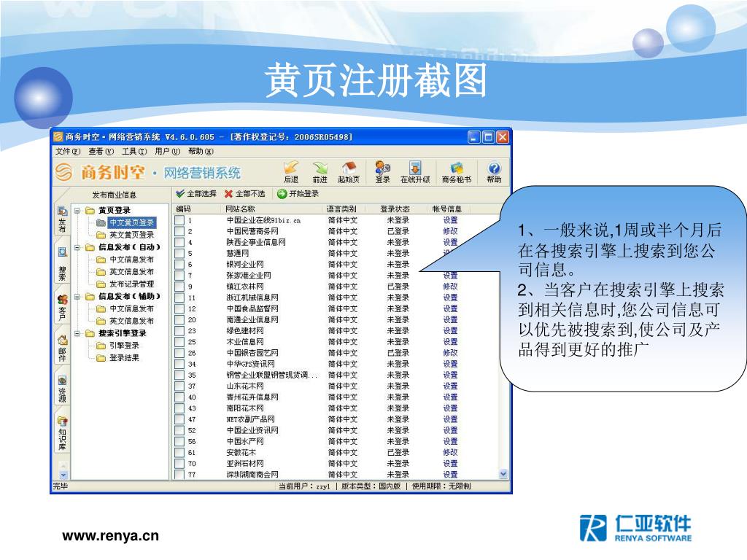Open the 帮助(H) menu

coord(201,152)
